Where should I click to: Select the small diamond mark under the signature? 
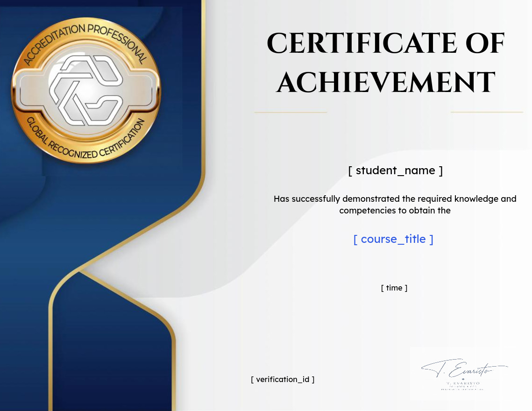(x=463, y=379)
